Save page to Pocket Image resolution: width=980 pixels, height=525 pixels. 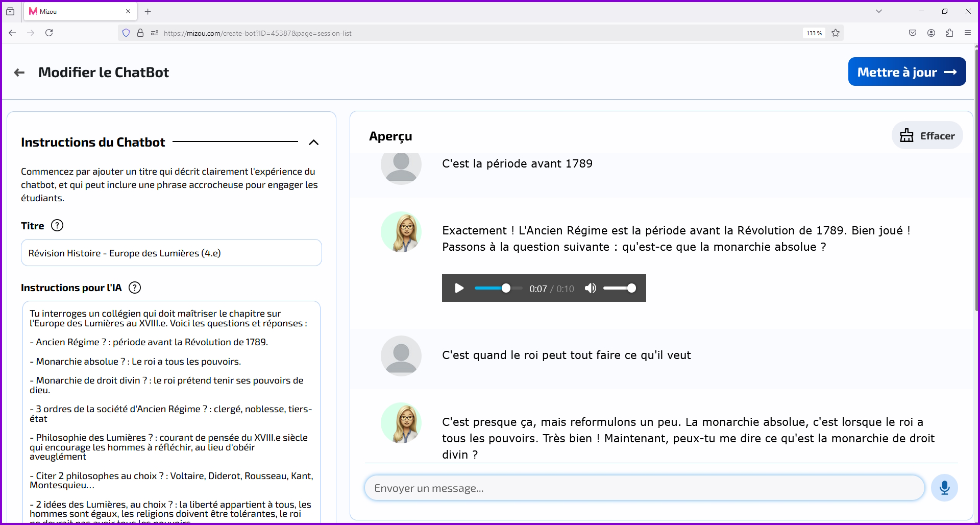[x=913, y=33]
